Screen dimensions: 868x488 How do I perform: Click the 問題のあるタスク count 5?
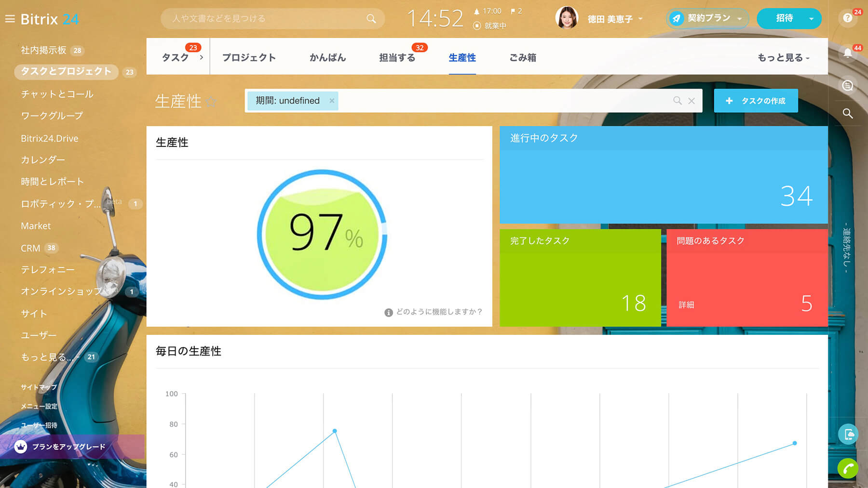point(807,303)
